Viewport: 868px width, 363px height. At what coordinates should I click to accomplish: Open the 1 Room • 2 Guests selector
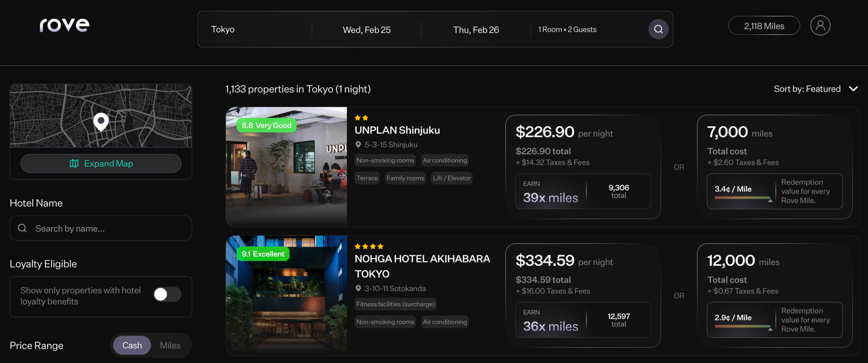coord(567,29)
